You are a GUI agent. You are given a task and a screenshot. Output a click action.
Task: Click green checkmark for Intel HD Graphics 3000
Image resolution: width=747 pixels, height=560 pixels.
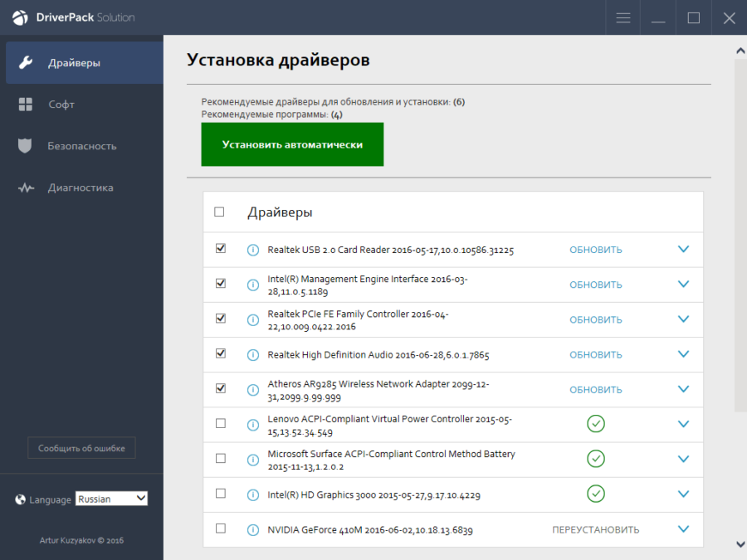pyautogui.click(x=595, y=494)
